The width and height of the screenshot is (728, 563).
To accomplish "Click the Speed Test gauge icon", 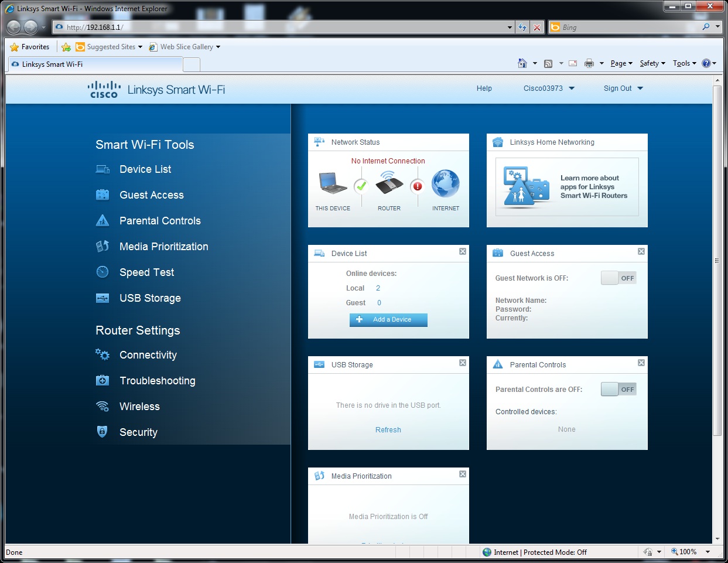I will point(102,272).
